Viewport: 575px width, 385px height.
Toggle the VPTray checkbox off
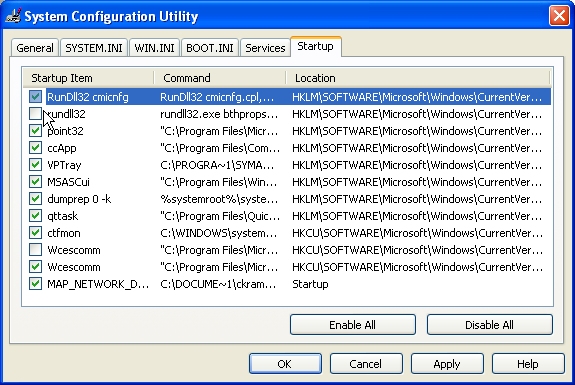click(35, 165)
